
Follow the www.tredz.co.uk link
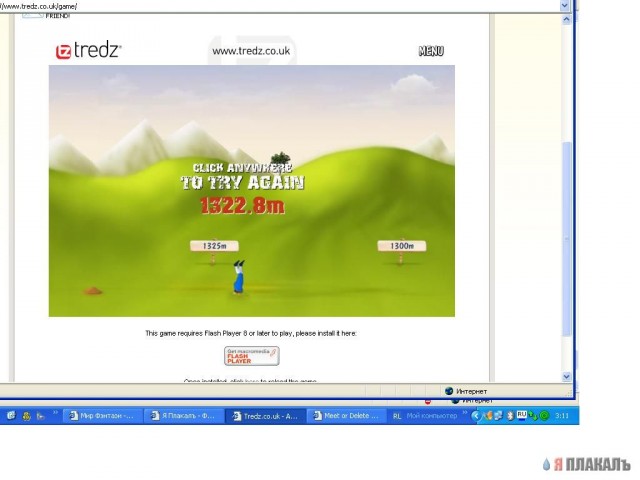tap(251, 51)
